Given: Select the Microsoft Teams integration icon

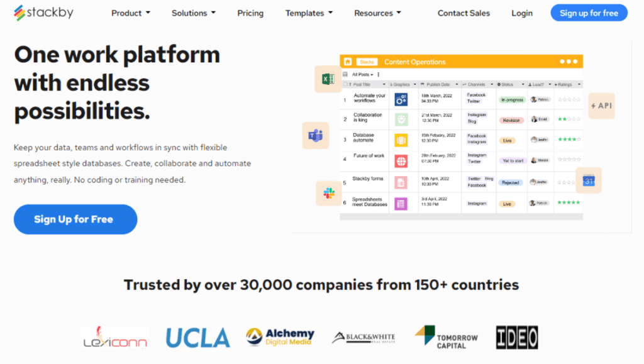Looking at the screenshot, I should click(316, 135).
